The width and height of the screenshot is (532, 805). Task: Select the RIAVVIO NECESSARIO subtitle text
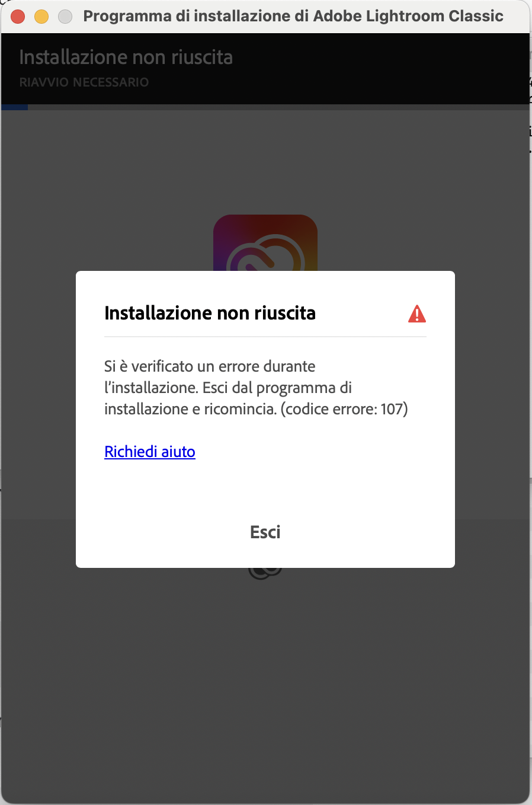(x=84, y=82)
